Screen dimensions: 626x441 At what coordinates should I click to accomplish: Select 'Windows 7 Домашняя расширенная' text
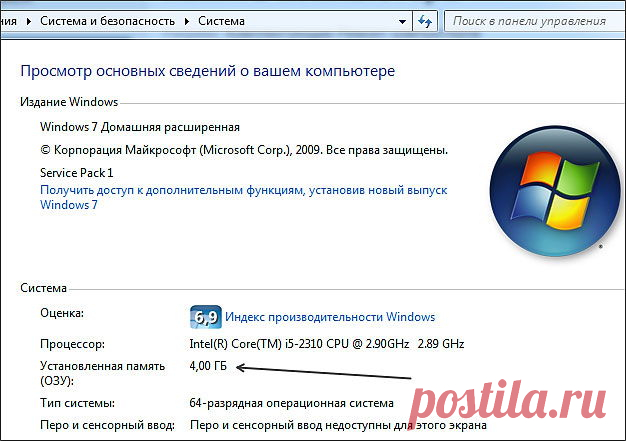(140, 127)
